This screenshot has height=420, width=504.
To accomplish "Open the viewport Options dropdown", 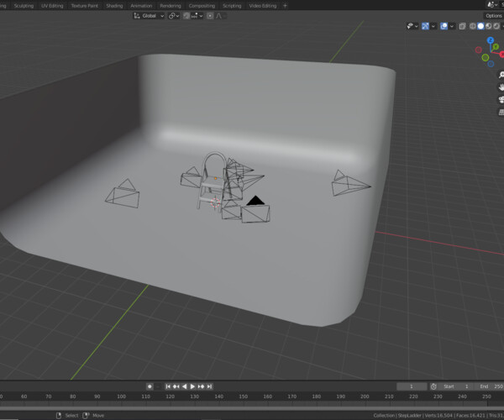I will [x=493, y=16].
